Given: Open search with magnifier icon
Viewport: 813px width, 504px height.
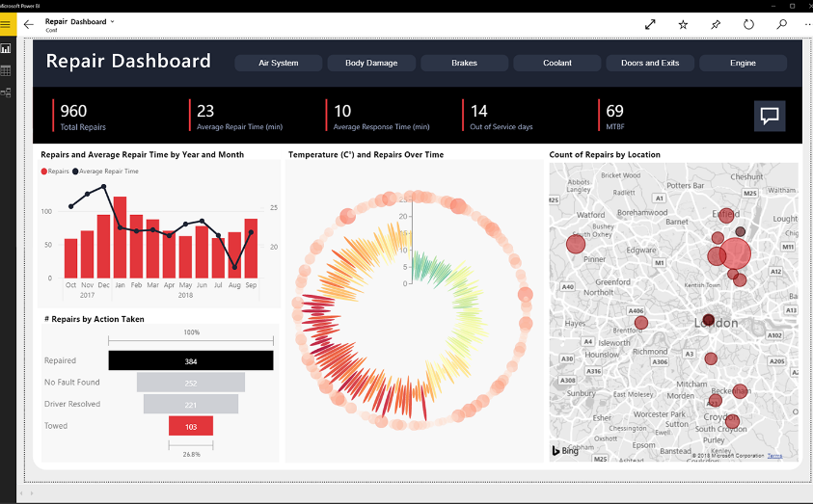Looking at the screenshot, I should (781, 24).
